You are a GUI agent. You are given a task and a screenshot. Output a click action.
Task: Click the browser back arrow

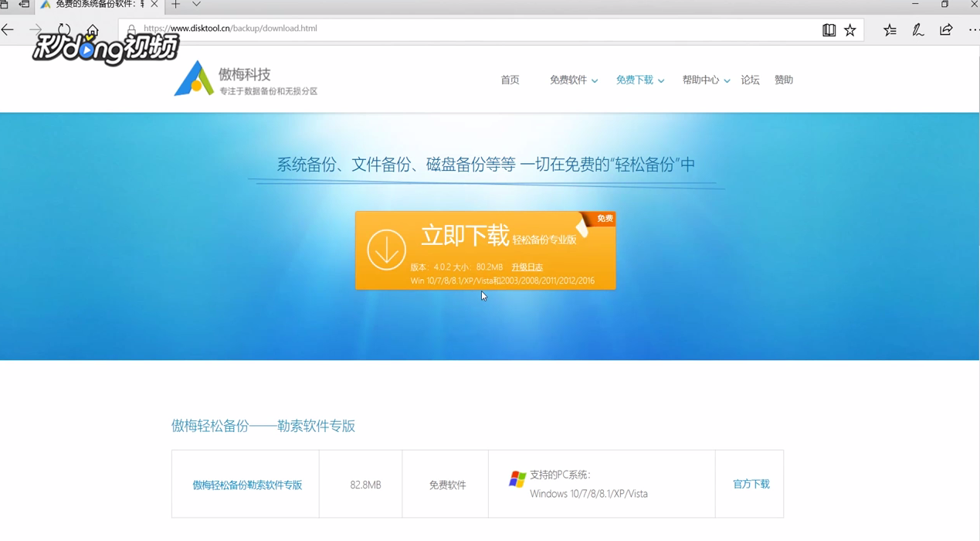click(x=8, y=29)
